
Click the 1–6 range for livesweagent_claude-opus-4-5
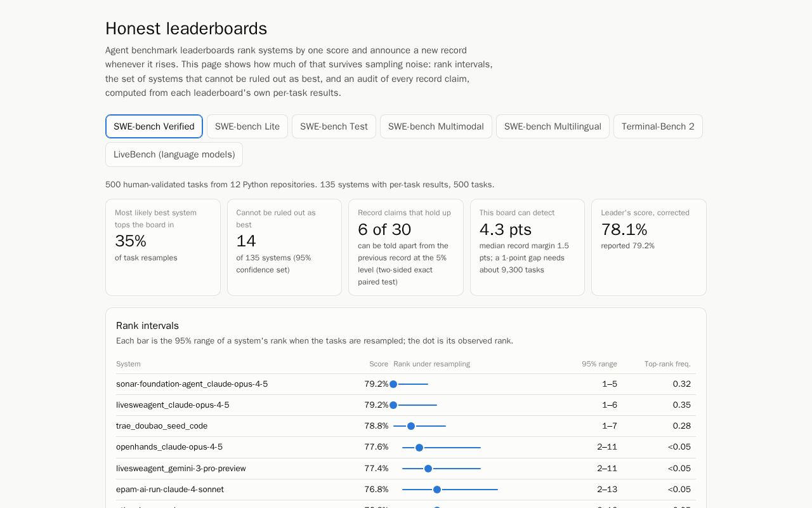pos(610,405)
